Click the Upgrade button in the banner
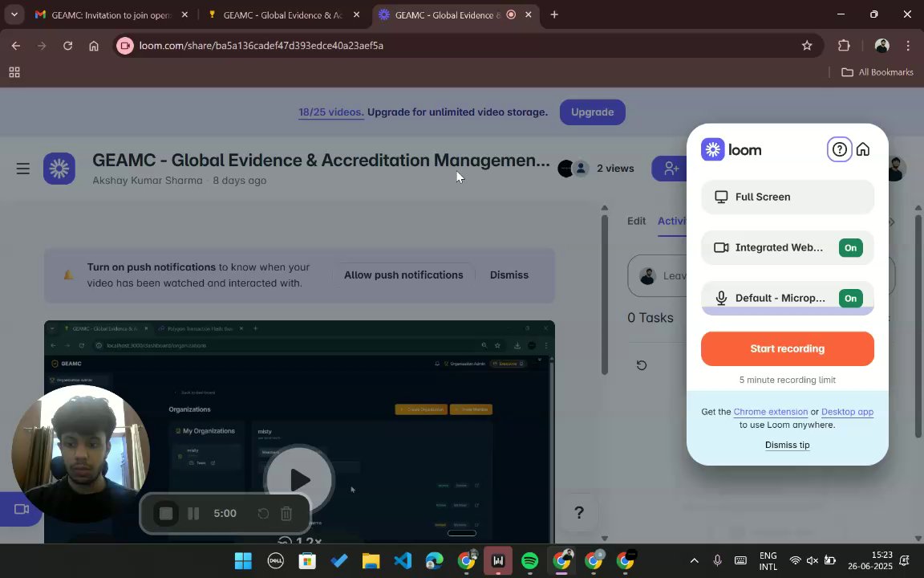Viewport: 924px width, 578px height. (x=592, y=112)
